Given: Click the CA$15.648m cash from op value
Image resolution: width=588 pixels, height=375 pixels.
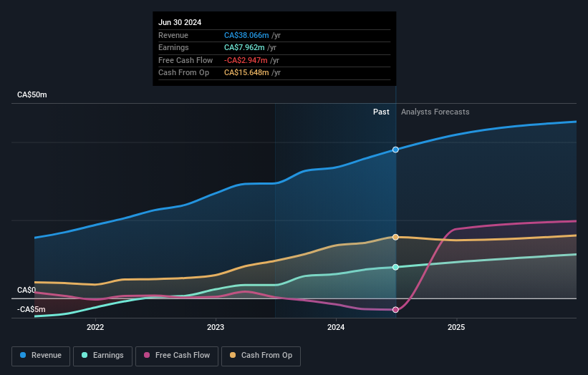Looking at the screenshot, I should pos(246,73).
